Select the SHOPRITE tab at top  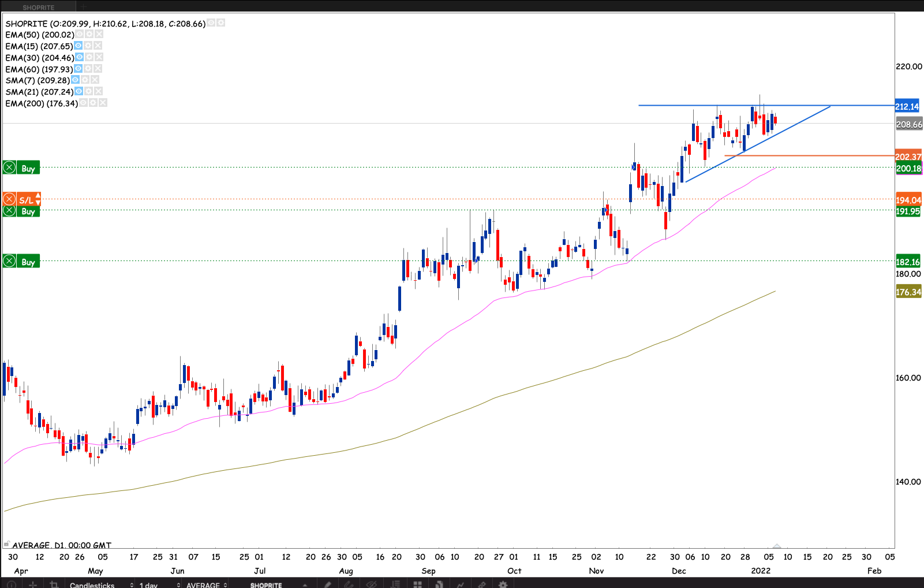pos(38,7)
